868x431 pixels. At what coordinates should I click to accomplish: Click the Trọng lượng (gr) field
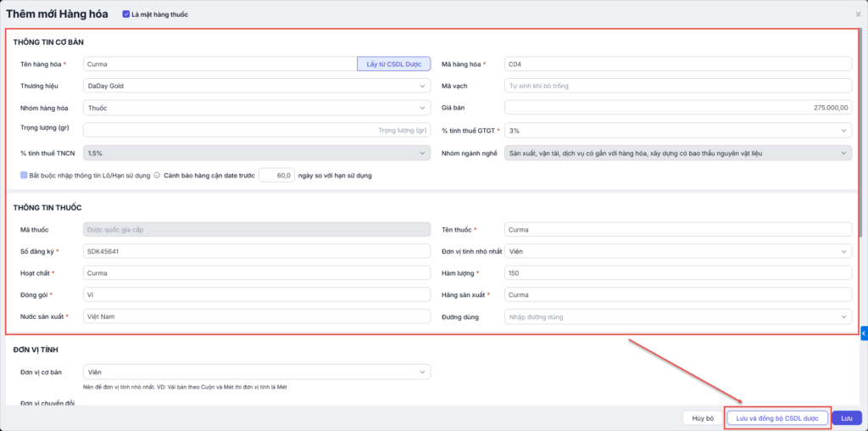point(257,130)
